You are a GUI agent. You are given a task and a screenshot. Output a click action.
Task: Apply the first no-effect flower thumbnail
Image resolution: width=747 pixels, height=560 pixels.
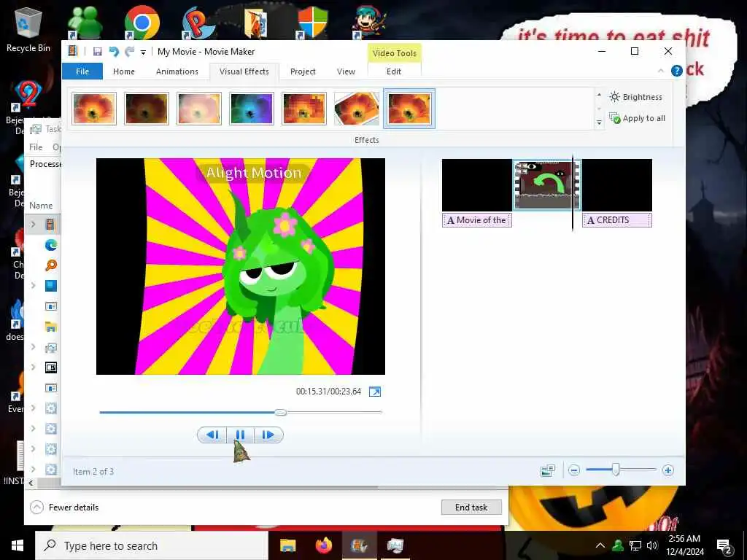click(94, 109)
